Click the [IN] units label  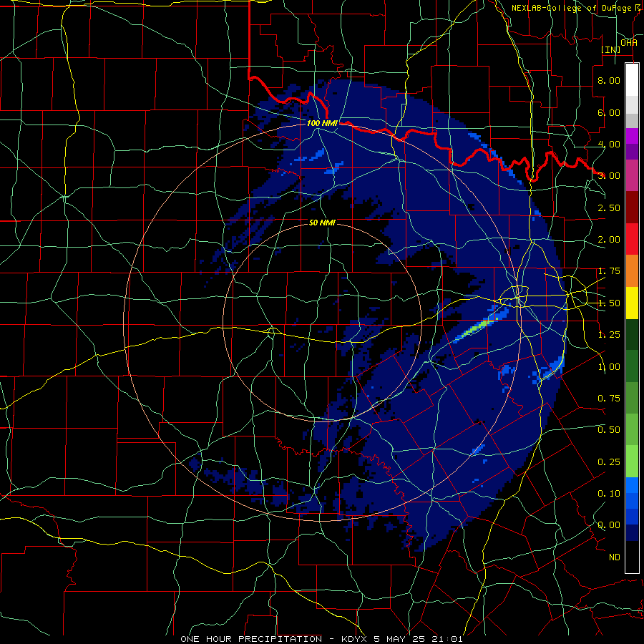point(611,49)
